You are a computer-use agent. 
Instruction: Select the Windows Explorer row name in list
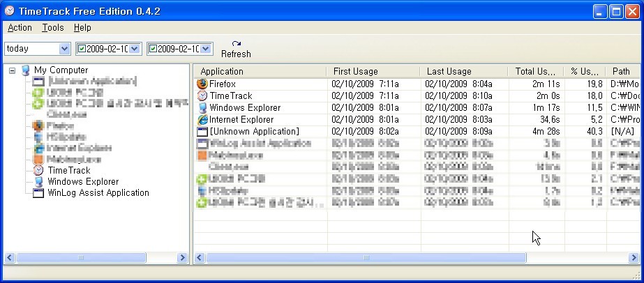coord(245,108)
